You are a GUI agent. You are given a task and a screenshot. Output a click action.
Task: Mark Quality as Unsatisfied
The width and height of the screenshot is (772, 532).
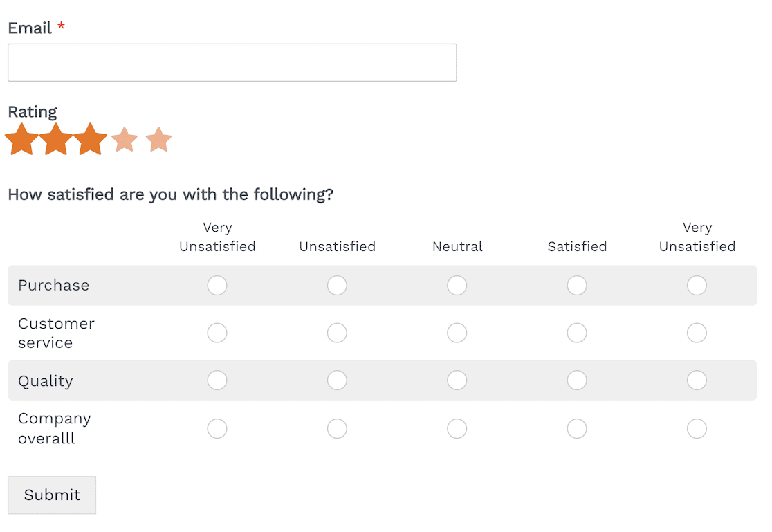pyautogui.click(x=337, y=380)
